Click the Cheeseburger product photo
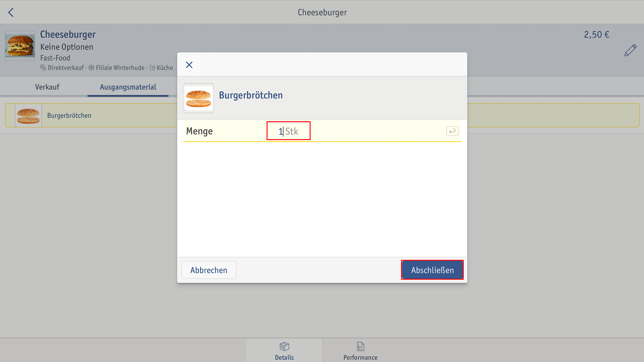 [20, 46]
